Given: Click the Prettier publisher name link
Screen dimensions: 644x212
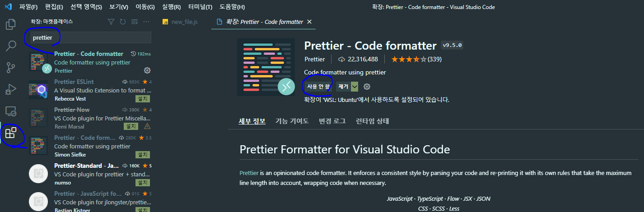Looking at the screenshot, I should click(315, 59).
